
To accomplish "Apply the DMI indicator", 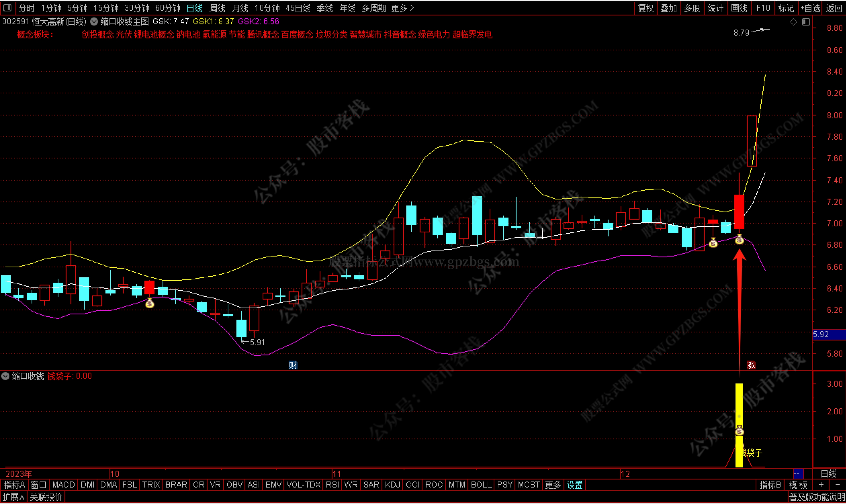I will coord(88,485).
